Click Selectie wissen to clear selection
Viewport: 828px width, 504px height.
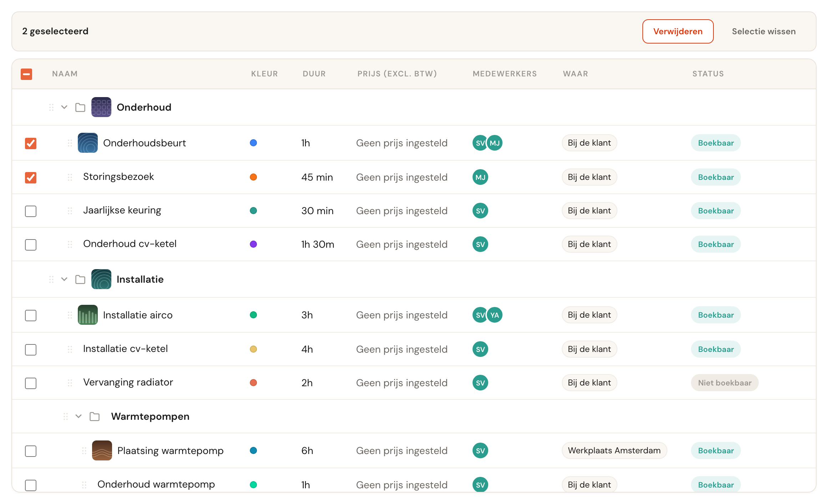click(x=764, y=31)
